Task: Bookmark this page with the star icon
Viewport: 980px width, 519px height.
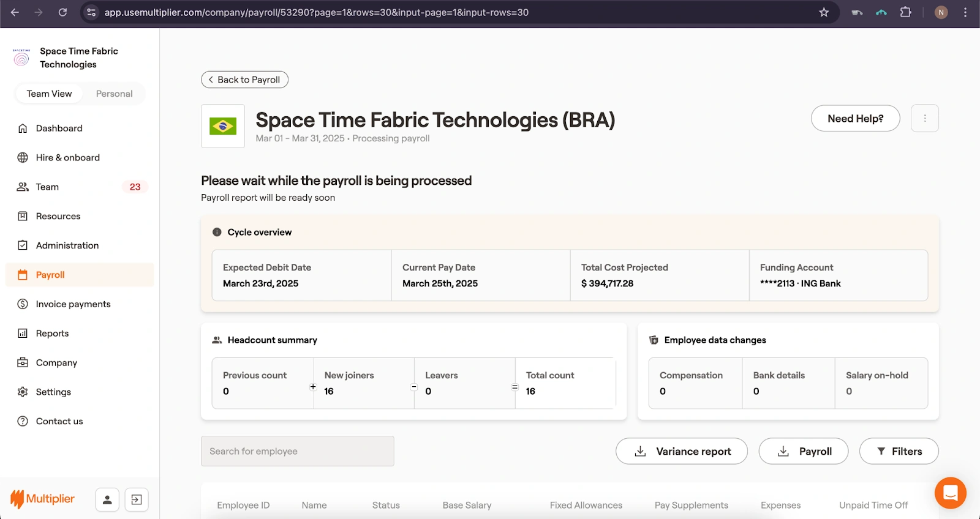Action: [824, 12]
